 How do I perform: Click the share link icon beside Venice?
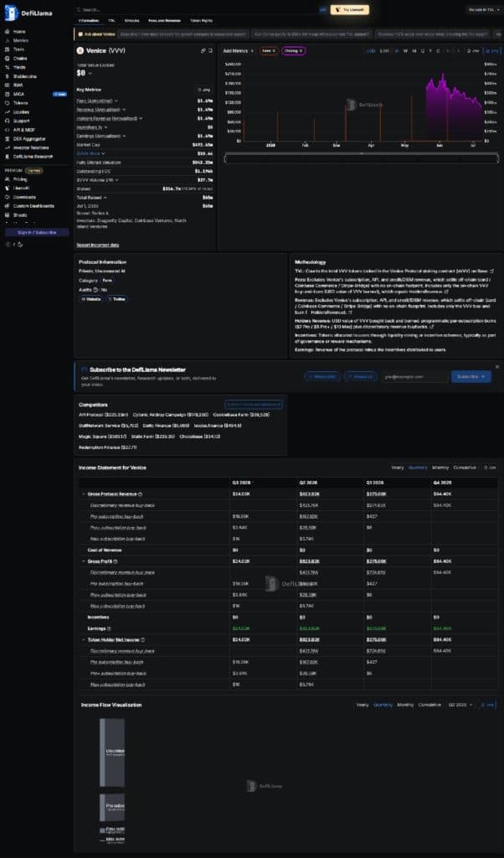[203, 51]
